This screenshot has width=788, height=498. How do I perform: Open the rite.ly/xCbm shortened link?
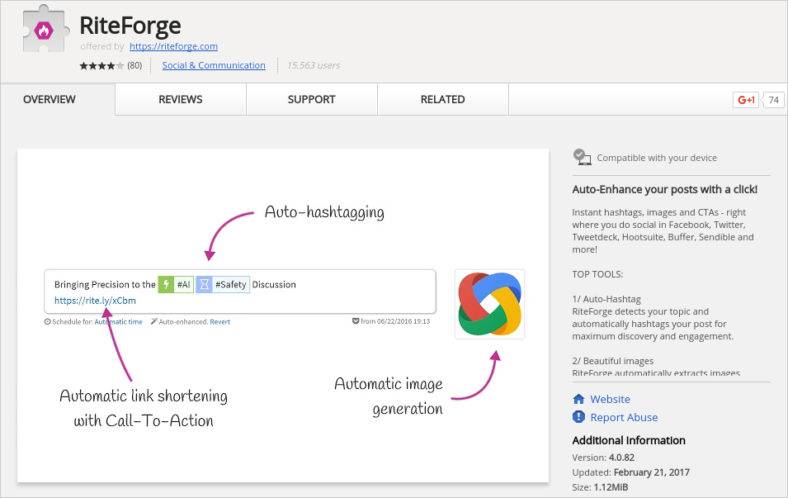[95, 301]
